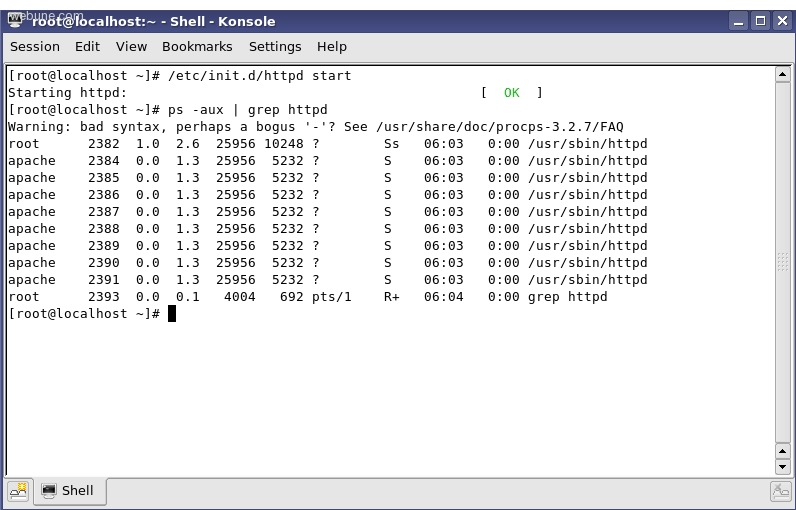Select the Shell tab
Screen dimensions: 796x510
[x=70, y=491]
